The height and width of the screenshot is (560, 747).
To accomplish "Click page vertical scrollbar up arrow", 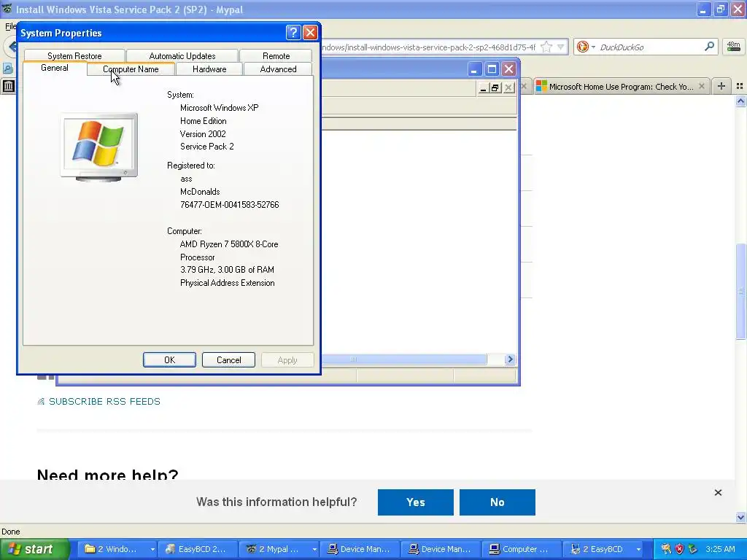I will (741, 101).
